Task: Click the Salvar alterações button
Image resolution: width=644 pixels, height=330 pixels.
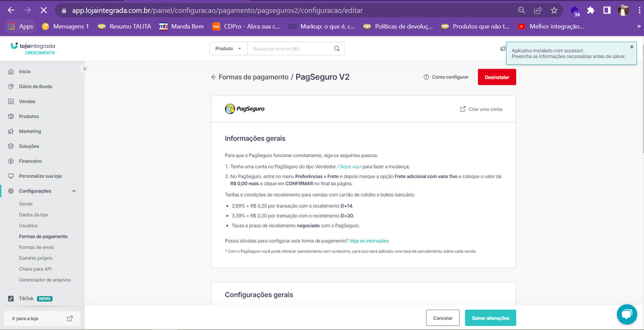Action: 490,318
